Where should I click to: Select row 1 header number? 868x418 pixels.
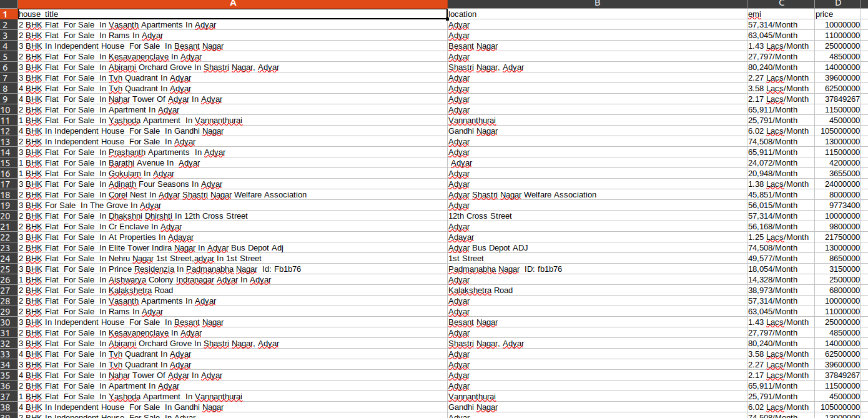(x=9, y=14)
